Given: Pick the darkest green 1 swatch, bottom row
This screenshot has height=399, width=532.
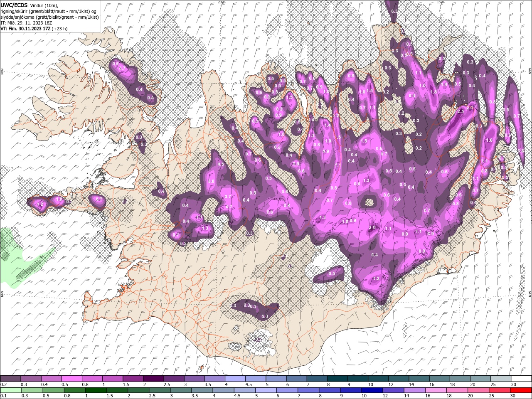Looking at the screenshot, I should pyautogui.click(x=96, y=390).
